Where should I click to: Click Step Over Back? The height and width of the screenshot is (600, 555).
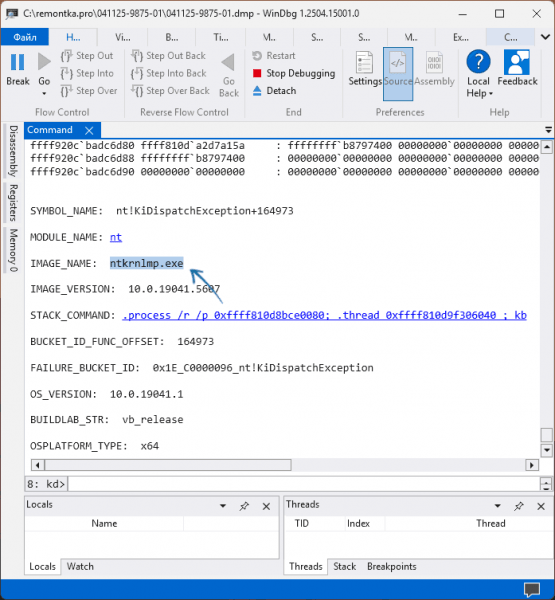170,91
